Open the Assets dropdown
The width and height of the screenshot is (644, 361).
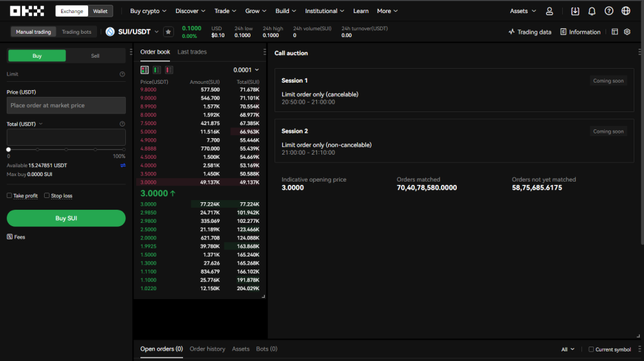tap(523, 11)
